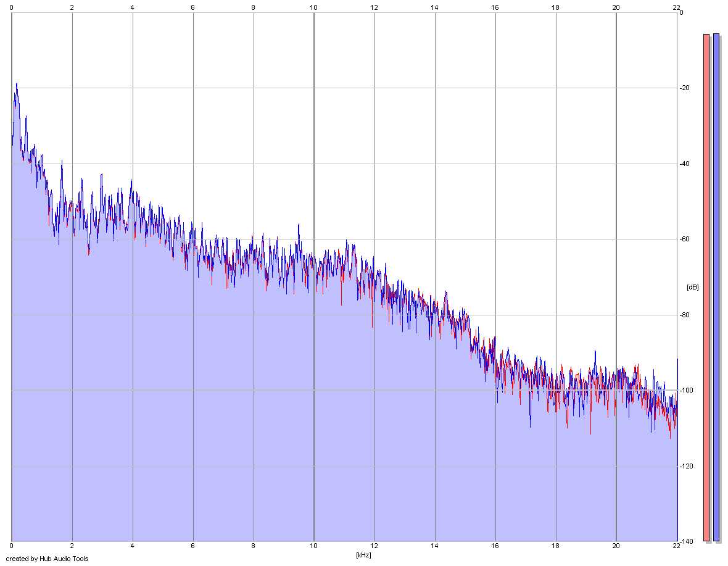Click the 2 kHz label on bottom axis
728x566 pixels.
72,546
